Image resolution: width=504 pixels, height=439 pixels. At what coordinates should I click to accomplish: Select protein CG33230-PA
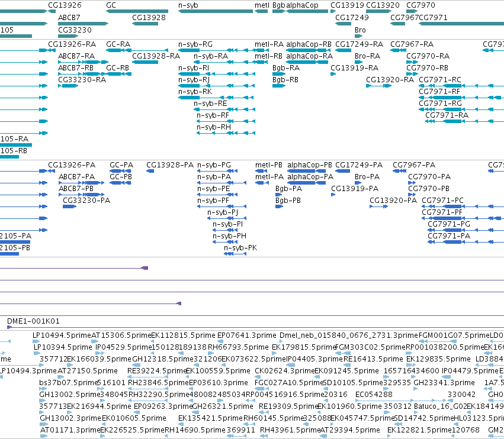pyautogui.click(x=86, y=201)
